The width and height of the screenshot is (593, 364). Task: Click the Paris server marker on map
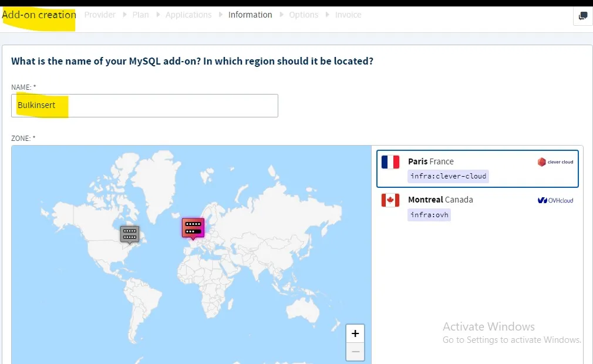[x=193, y=228]
